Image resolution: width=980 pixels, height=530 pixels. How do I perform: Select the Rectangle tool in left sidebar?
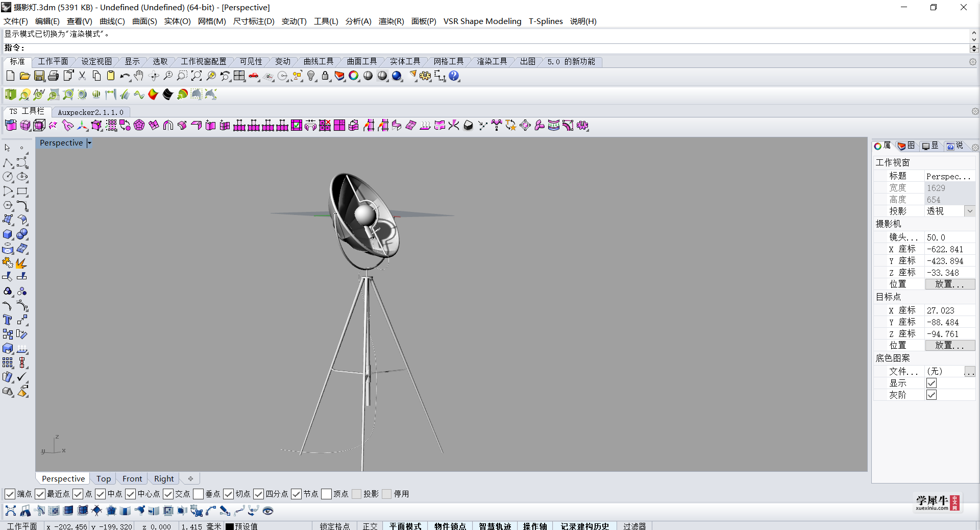[x=22, y=191]
